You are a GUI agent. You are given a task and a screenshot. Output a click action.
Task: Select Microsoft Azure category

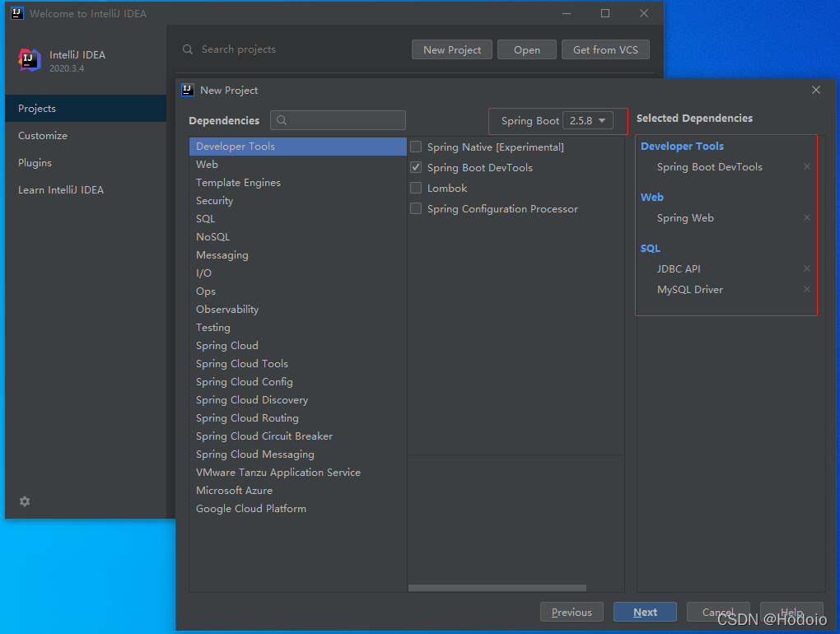click(x=298, y=491)
